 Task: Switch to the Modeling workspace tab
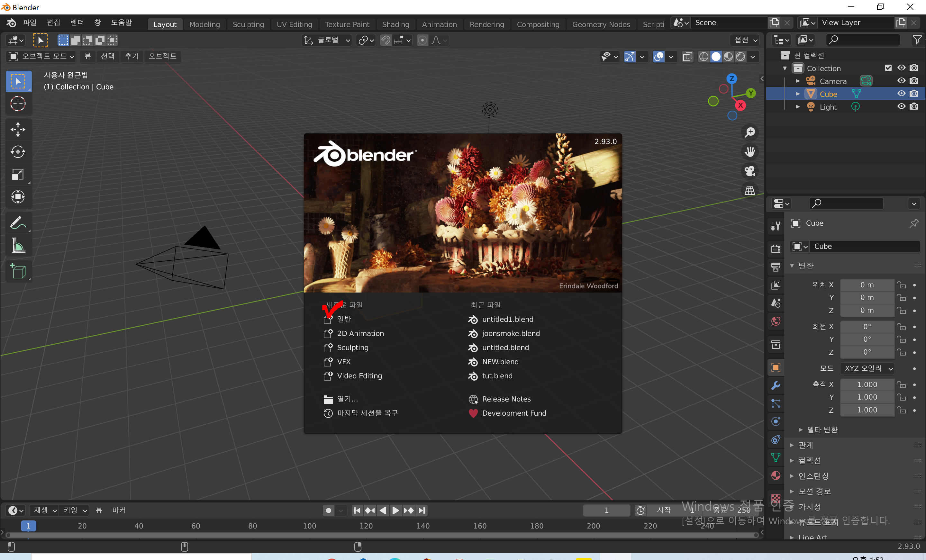[x=204, y=24]
